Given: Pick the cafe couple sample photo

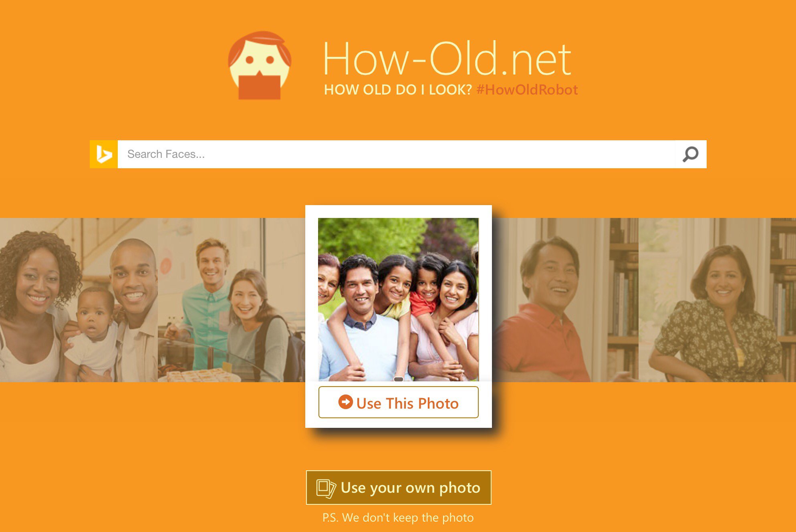Looking at the screenshot, I should pyautogui.click(x=232, y=300).
